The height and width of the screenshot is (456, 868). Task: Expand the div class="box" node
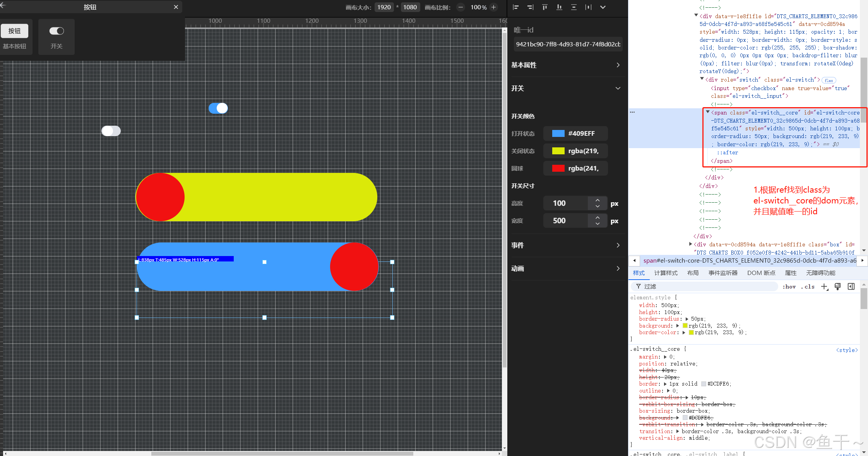691,244
